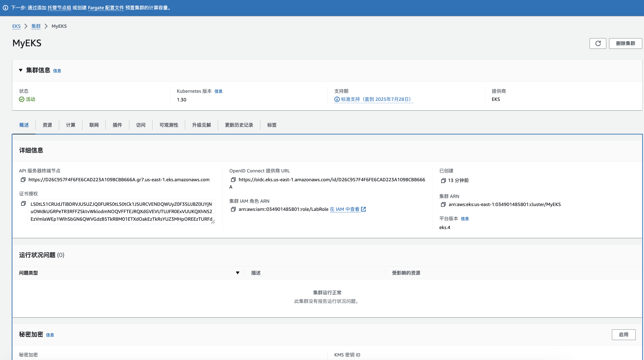Copy the OpenID Connect provider URL
644x360 pixels.
(x=233, y=180)
